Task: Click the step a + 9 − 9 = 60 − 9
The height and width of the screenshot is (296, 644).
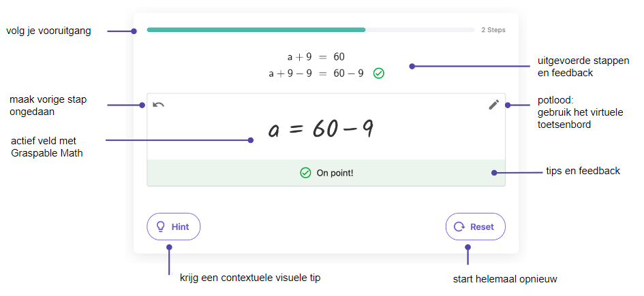Action: (316, 73)
